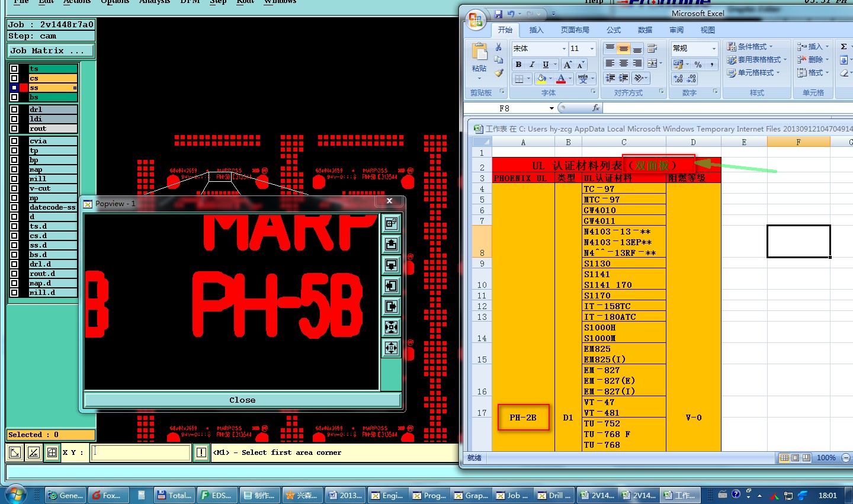Click the Drill taskbar button
Image resolution: width=853 pixels, height=504 pixels.
coord(554,495)
